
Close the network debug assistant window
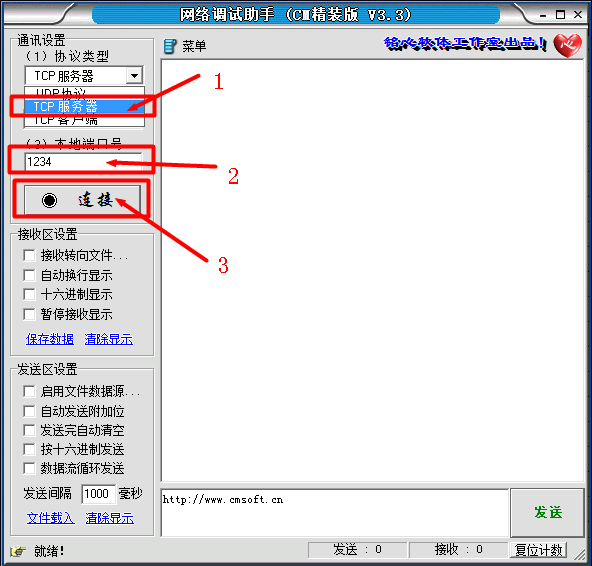click(578, 14)
